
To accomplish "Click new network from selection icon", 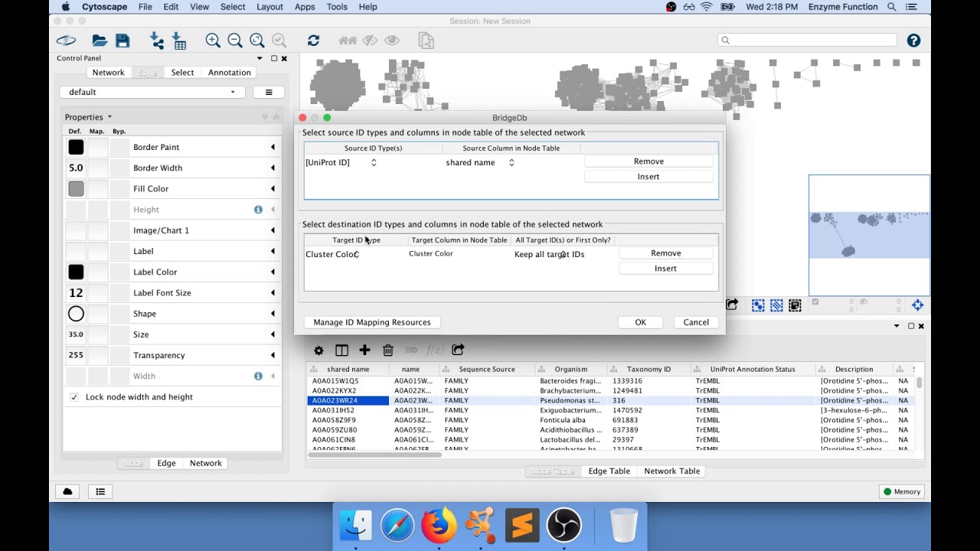I will click(426, 41).
